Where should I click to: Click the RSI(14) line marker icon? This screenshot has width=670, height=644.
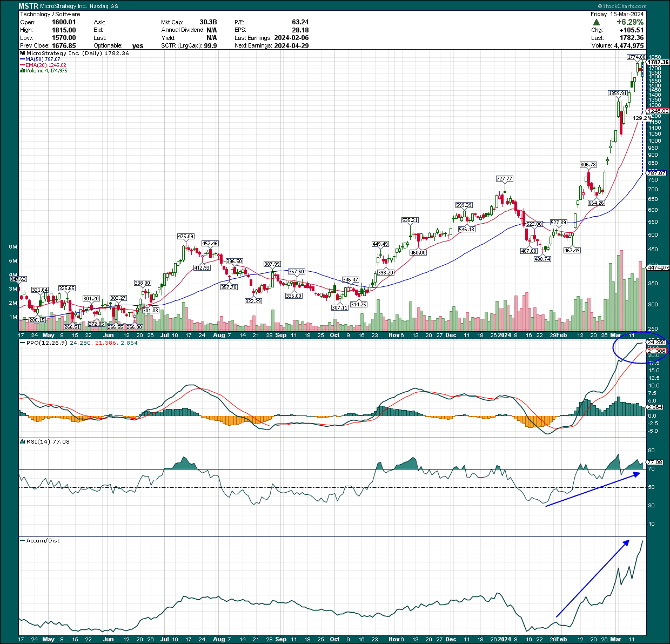click(x=23, y=441)
